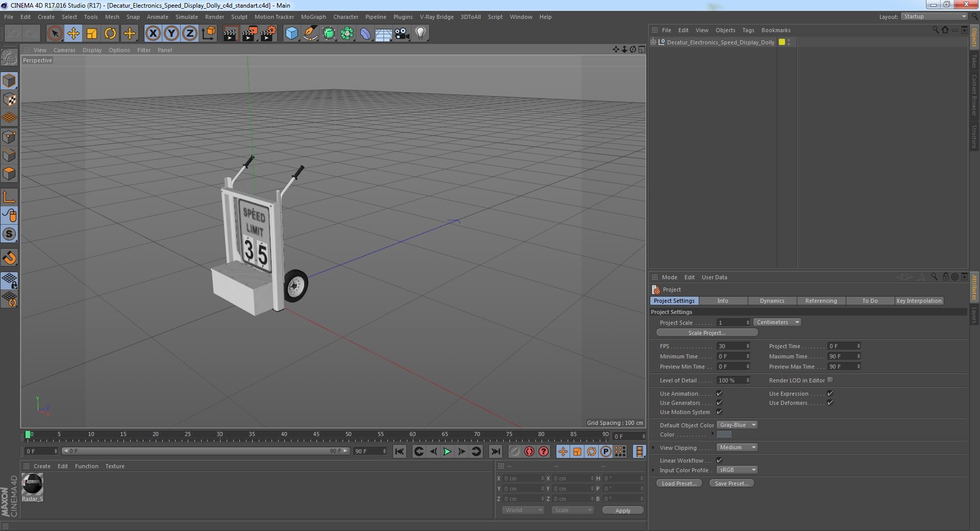Toggle the Linear Workflow checkbox
This screenshot has height=531, width=980.
tap(719, 461)
